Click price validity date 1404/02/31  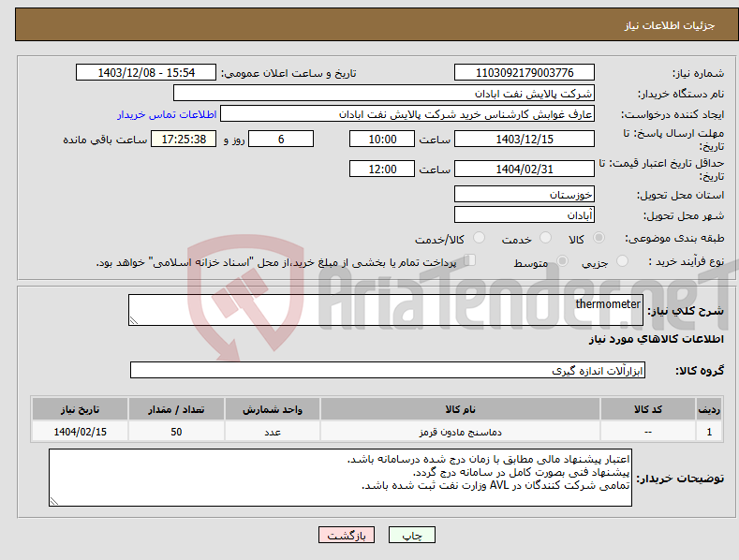pos(525,169)
